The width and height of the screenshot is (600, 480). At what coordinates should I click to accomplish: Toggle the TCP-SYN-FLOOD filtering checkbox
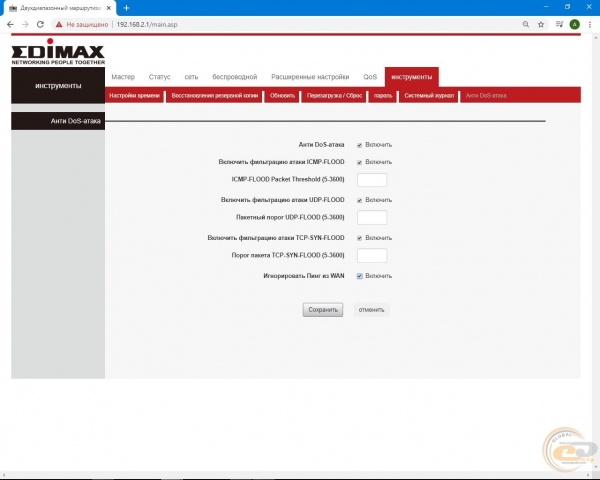coord(359,238)
